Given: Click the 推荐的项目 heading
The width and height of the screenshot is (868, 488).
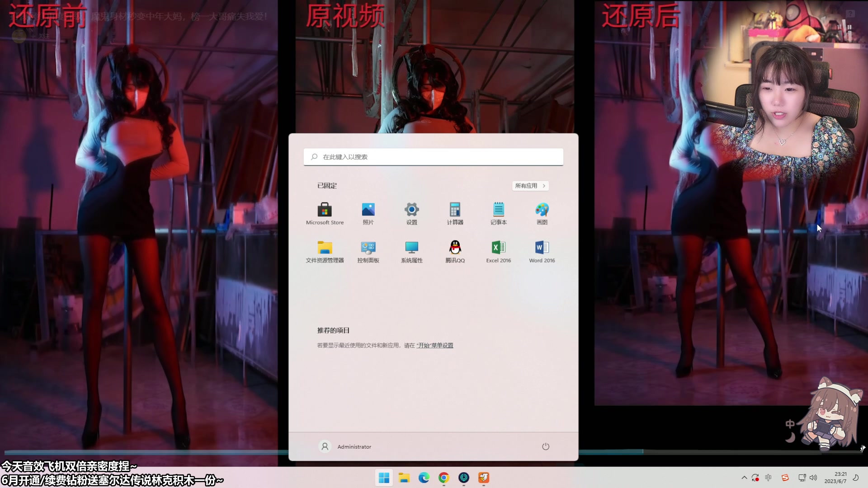Looking at the screenshot, I should click(333, 330).
